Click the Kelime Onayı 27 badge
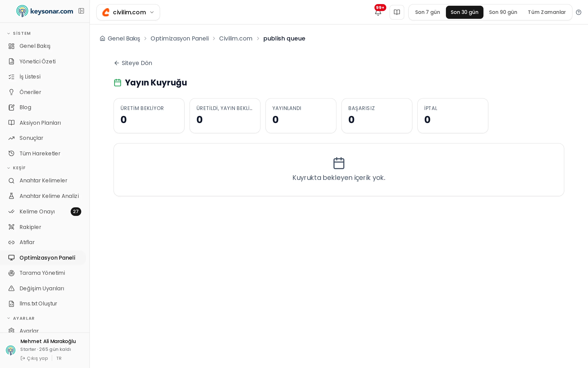 (x=76, y=212)
